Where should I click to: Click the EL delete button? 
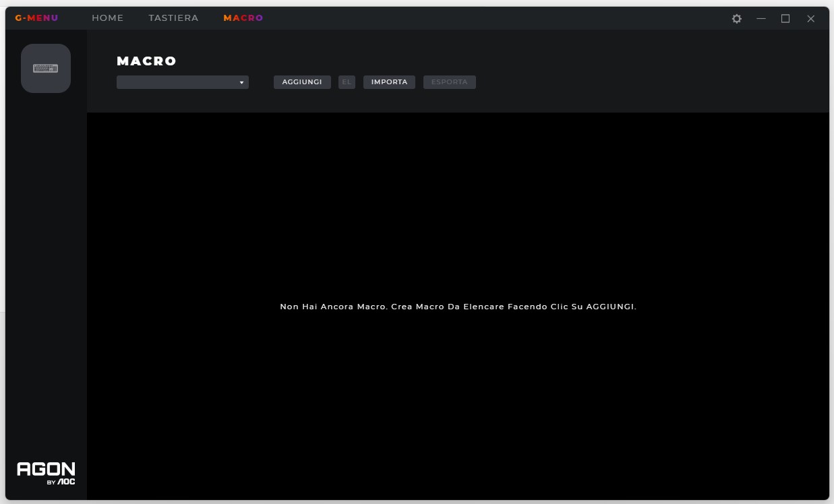[347, 82]
